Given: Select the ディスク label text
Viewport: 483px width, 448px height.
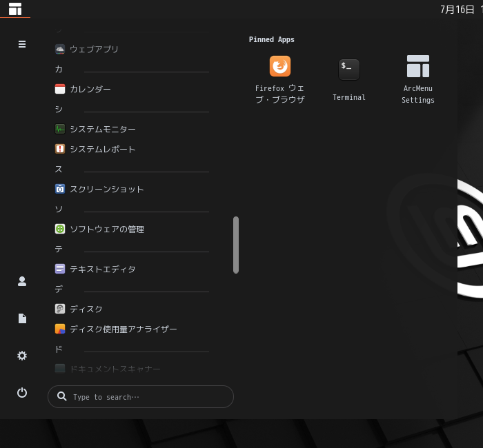Looking at the screenshot, I should point(86,309).
